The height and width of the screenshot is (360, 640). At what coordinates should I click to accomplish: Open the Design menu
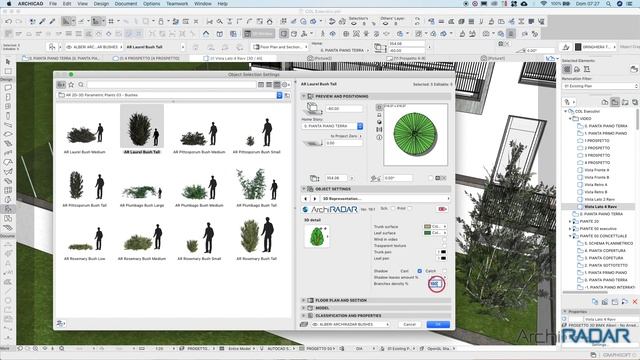pos(101,4)
